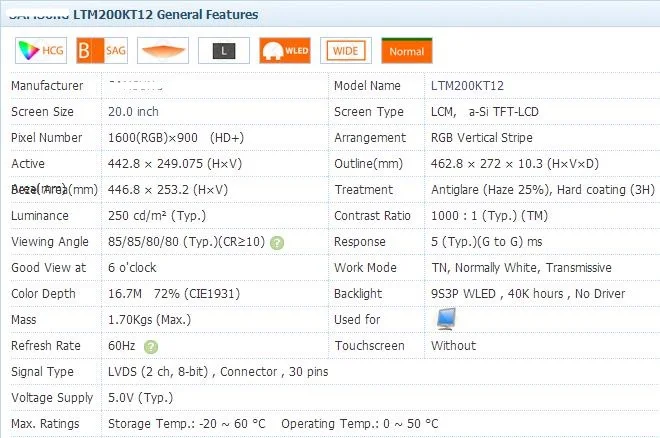Select the LCM, a-Si TFT-LCD value
This screenshot has width=660, height=438.
(485, 112)
